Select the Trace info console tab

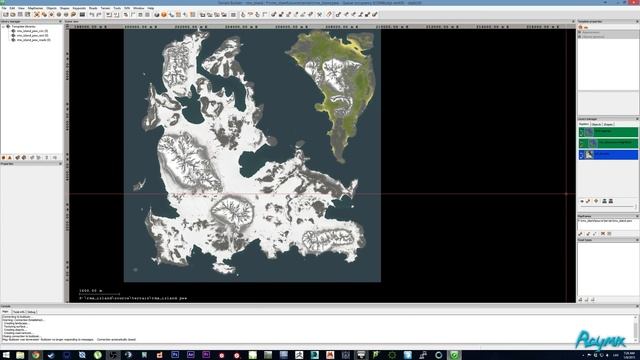pos(18,312)
